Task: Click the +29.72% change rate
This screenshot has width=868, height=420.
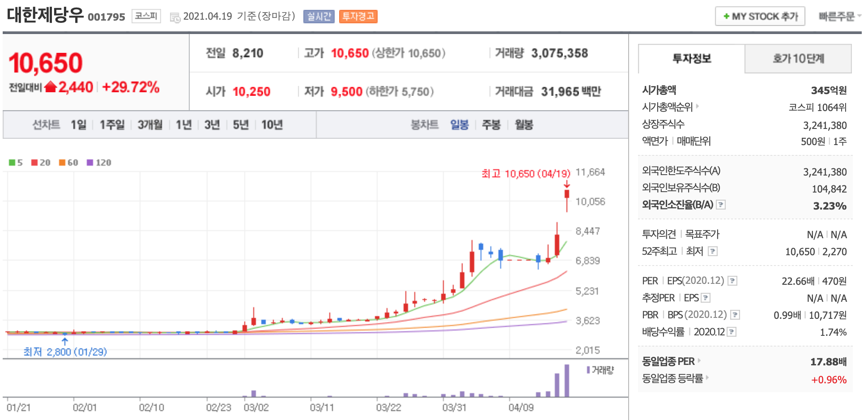Action: click(x=131, y=87)
